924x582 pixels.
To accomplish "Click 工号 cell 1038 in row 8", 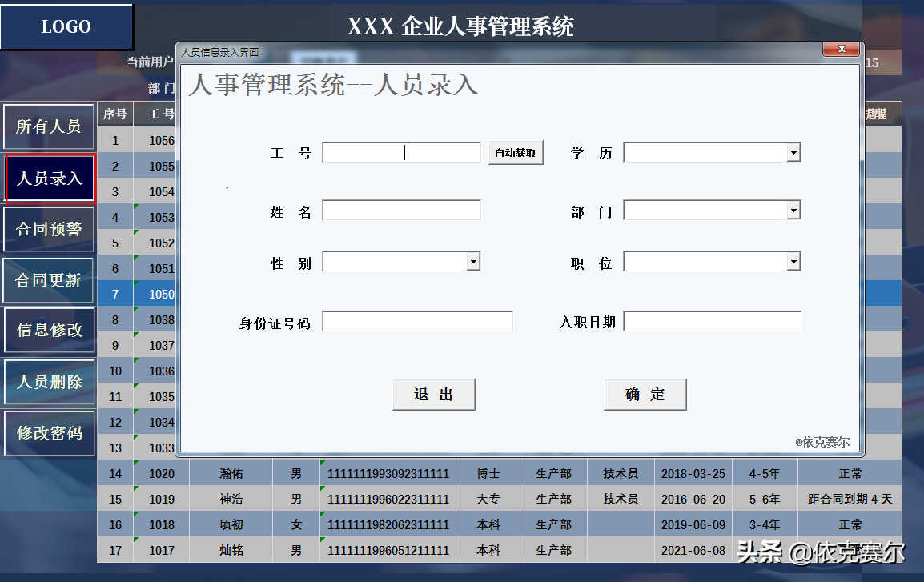I will (155, 320).
